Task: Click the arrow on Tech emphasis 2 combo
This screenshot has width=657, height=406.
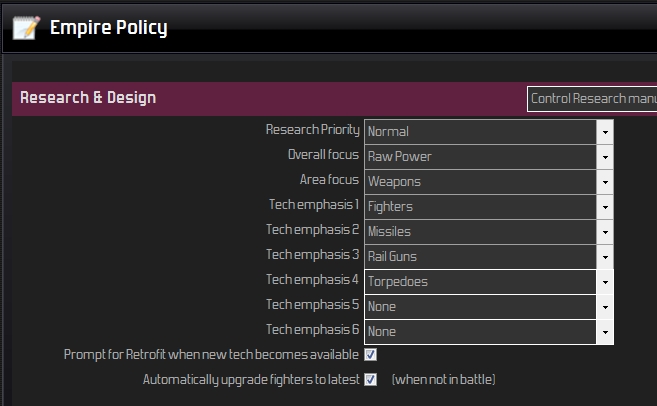Action: [x=605, y=231]
